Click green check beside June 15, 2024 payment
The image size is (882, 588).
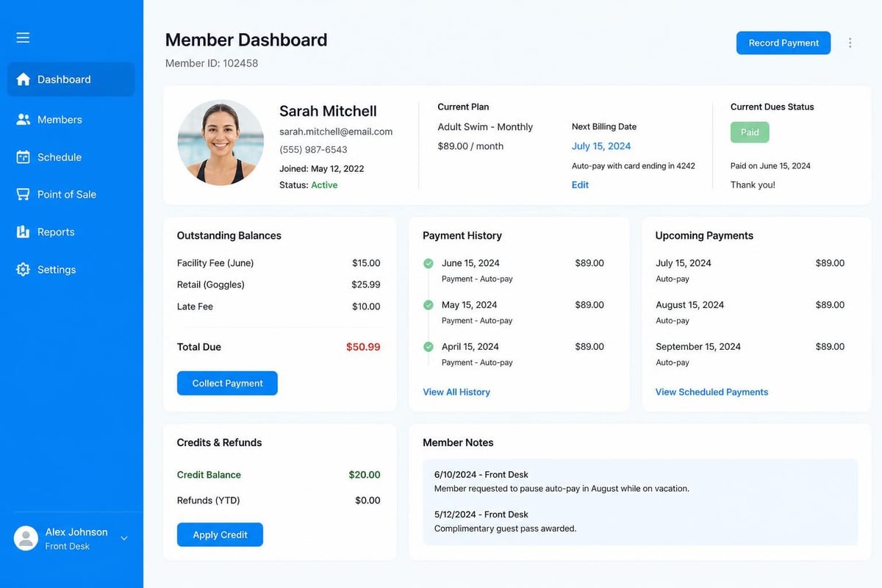pos(429,263)
